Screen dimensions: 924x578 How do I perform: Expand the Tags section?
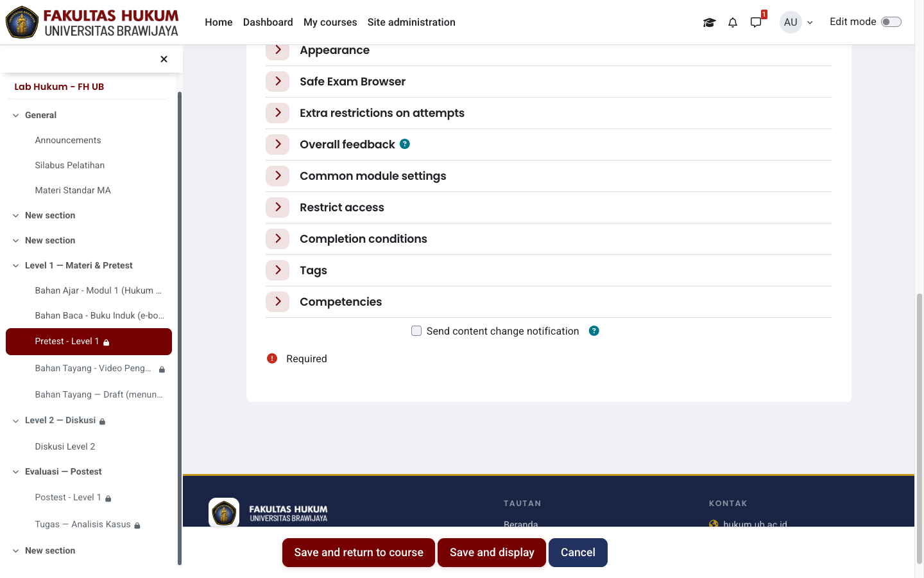278,270
